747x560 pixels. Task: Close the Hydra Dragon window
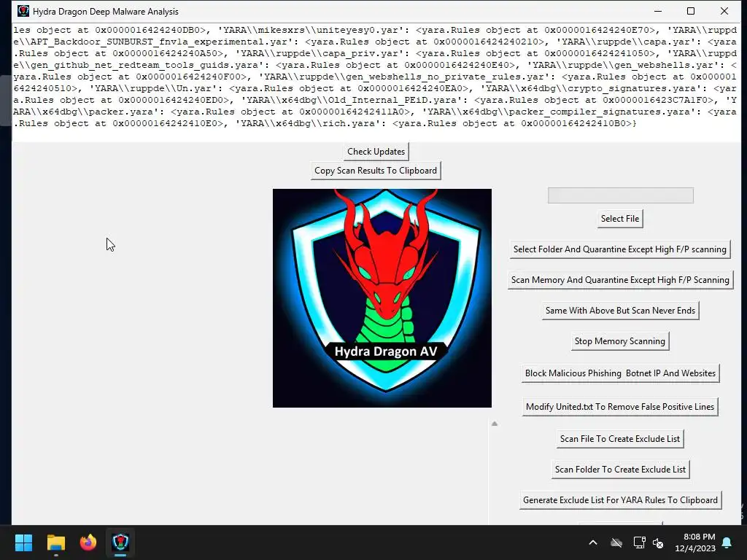click(x=724, y=11)
